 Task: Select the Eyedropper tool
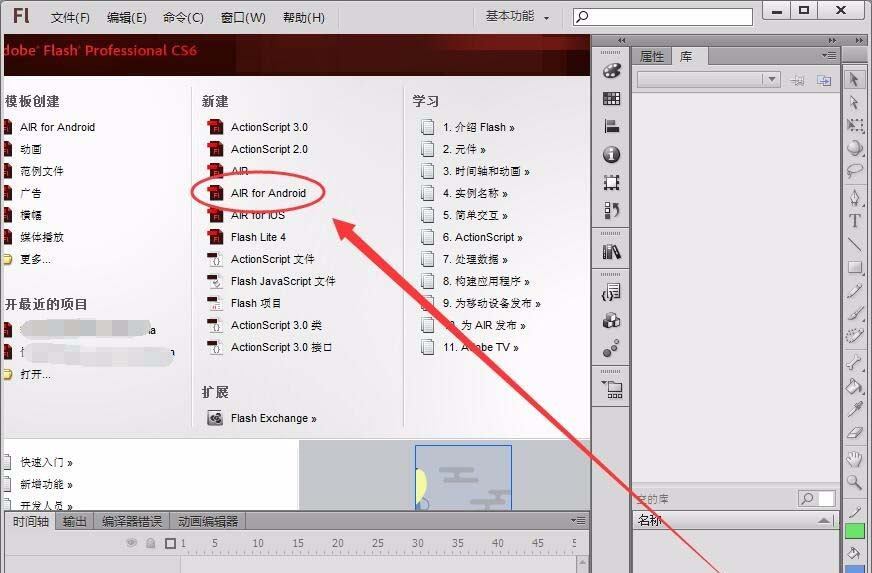point(855,409)
